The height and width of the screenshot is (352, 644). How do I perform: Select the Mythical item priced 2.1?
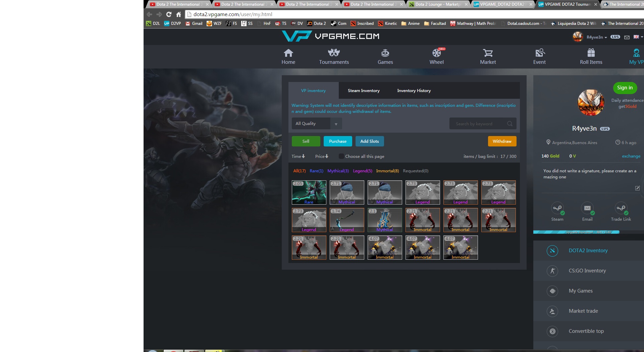(385, 220)
